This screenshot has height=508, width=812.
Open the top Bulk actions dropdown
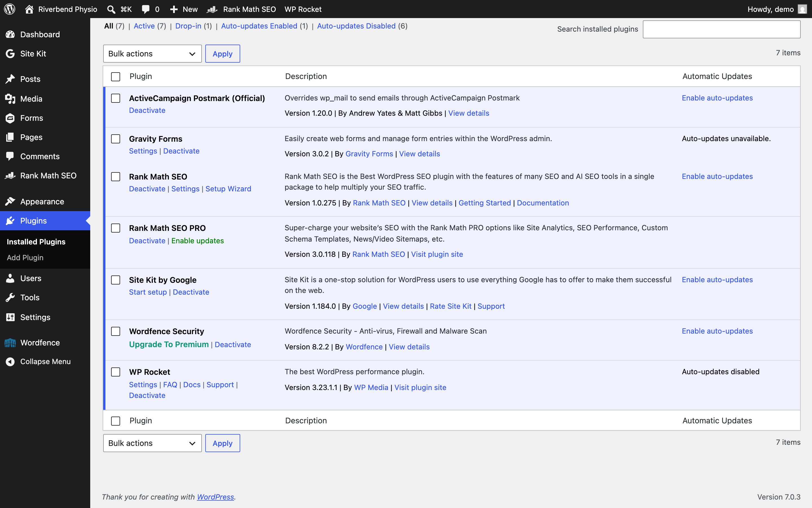coord(152,54)
